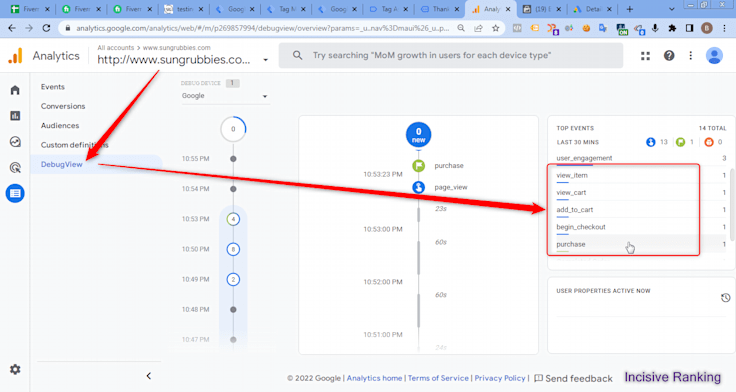The height and width of the screenshot is (392, 736).
Task: Click the 10:50 PM minute bubble showing 8
Action: [233, 249]
